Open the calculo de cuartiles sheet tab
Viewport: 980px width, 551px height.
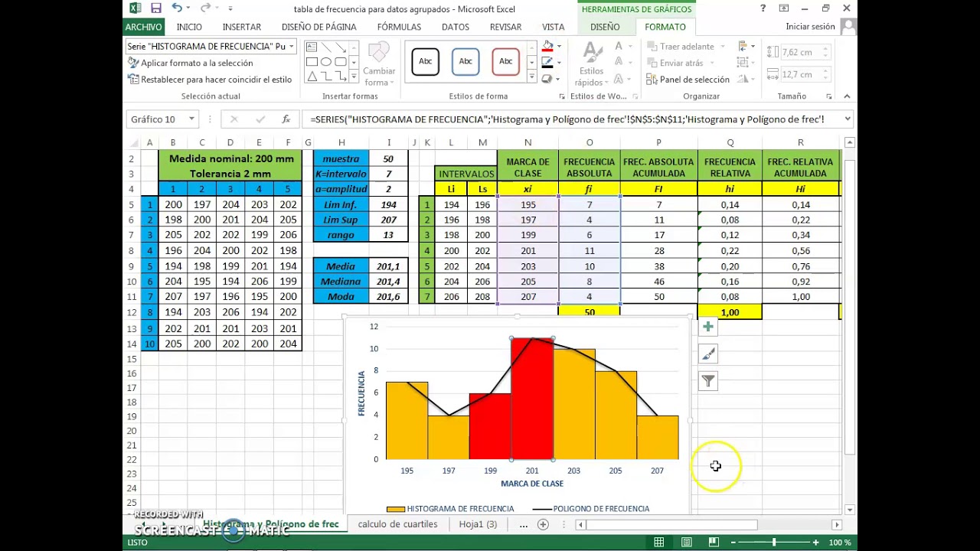tap(397, 524)
